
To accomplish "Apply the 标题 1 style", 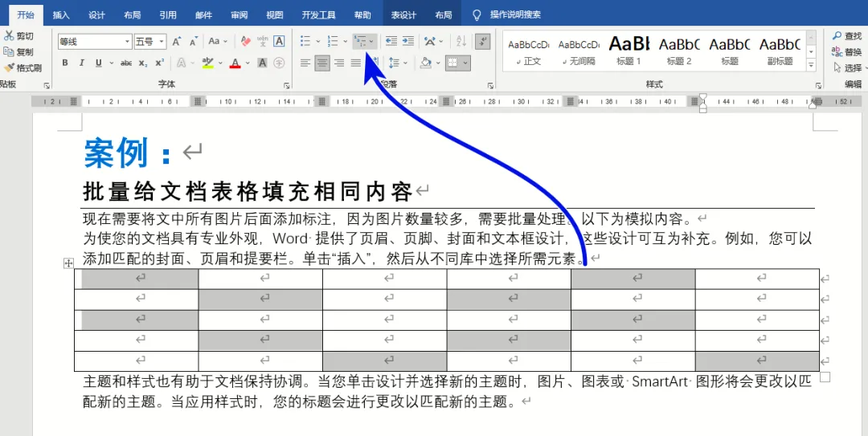I will click(628, 51).
